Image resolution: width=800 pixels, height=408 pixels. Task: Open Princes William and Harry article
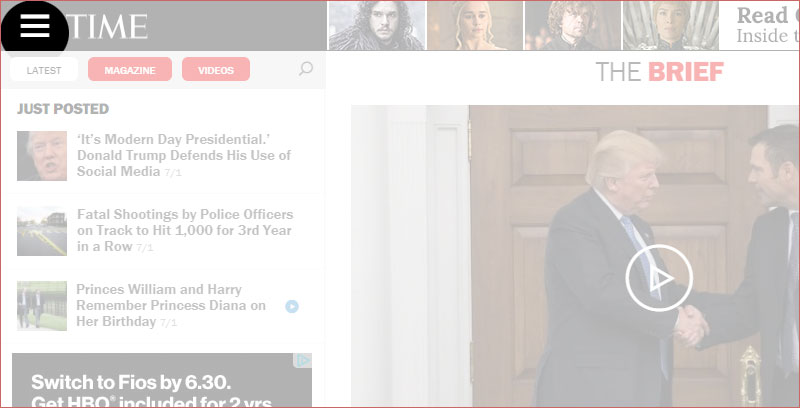pyautogui.click(x=171, y=305)
